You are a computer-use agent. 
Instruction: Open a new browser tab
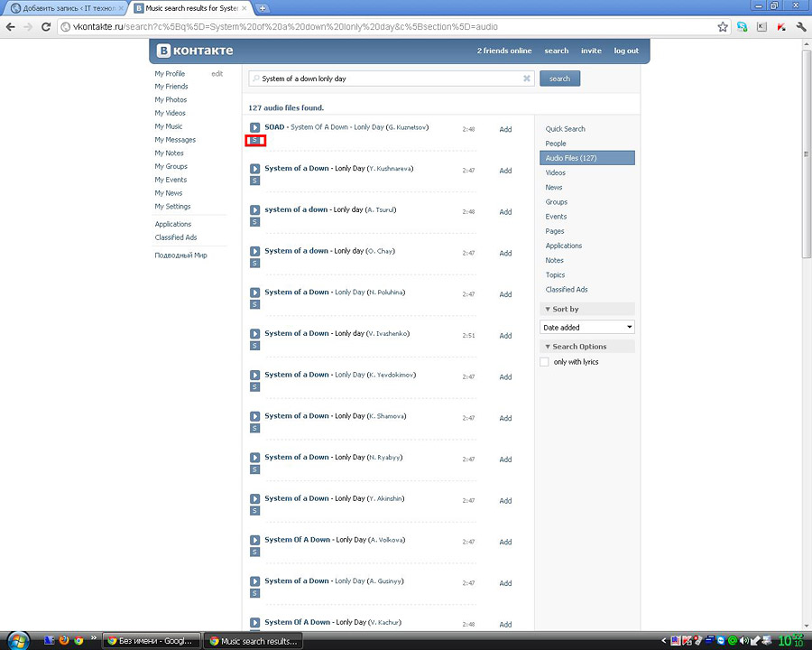tap(263, 8)
